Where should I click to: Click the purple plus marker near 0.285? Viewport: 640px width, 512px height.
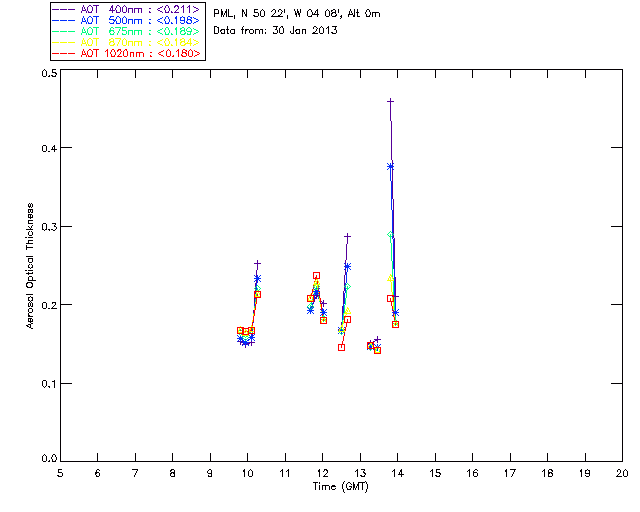[x=347, y=236]
